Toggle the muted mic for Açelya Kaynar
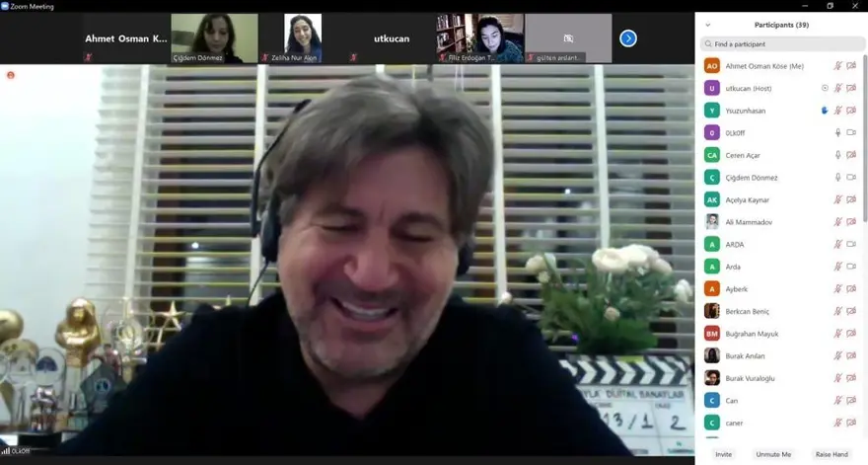The height and width of the screenshot is (465, 868). pyautogui.click(x=837, y=199)
